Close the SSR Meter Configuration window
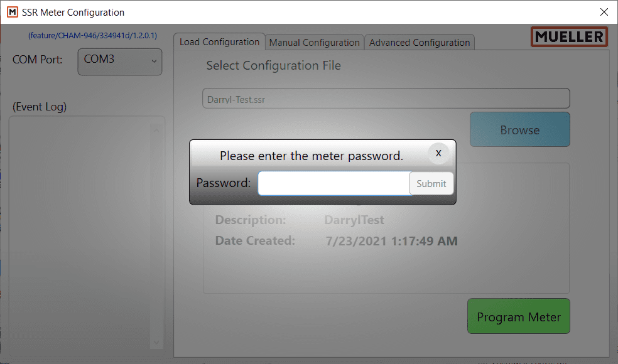 pyautogui.click(x=604, y=12)
